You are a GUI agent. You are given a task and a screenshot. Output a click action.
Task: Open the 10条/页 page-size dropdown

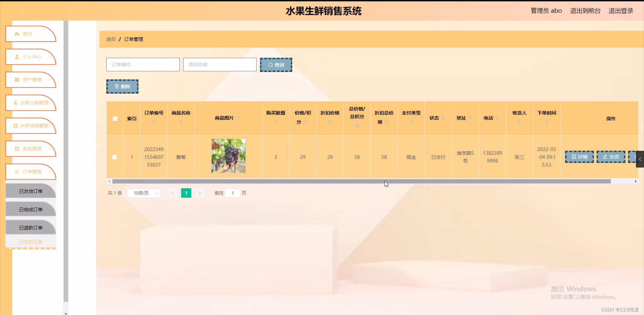coord(144,193)
